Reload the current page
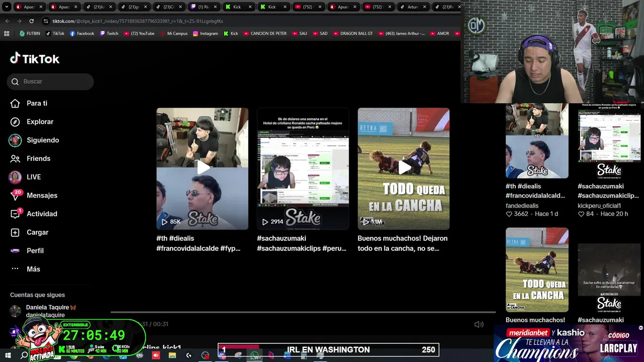This screenshot has width=644, height=362. point(31,21)
